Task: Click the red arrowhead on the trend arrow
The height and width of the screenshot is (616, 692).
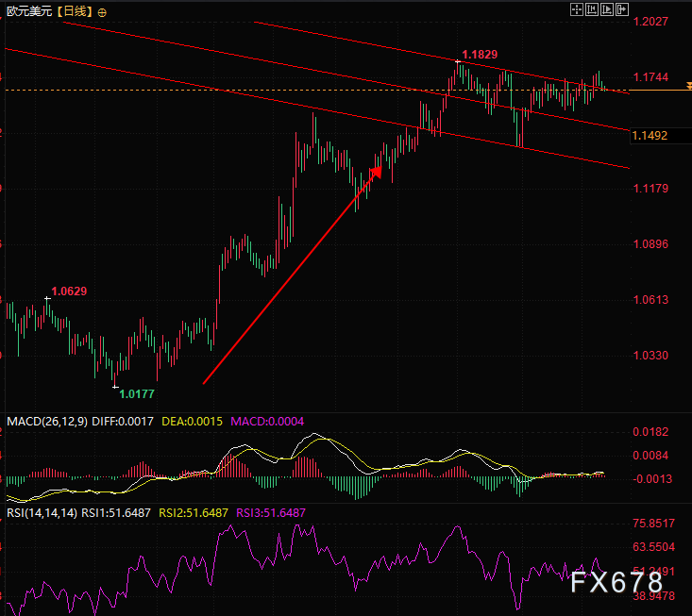Action: pyautogui.click(x=375, y=173)
